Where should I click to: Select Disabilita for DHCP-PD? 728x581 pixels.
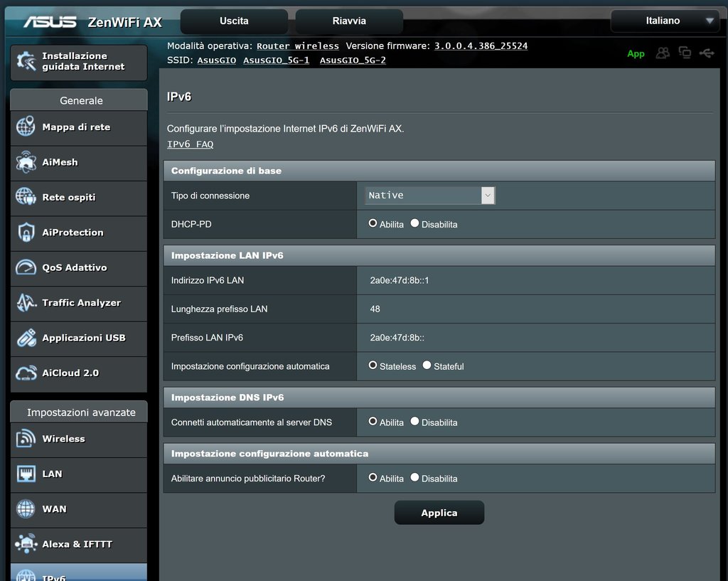415,223
